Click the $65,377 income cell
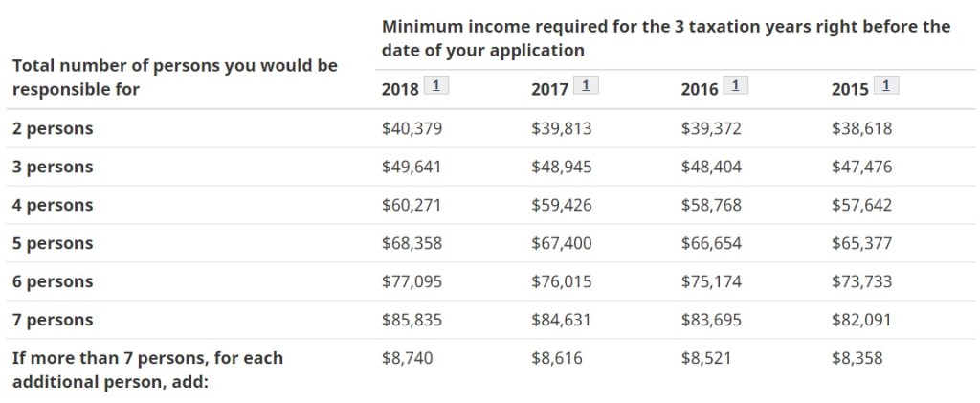Screen dimensions: 980x403 [861, 243]
